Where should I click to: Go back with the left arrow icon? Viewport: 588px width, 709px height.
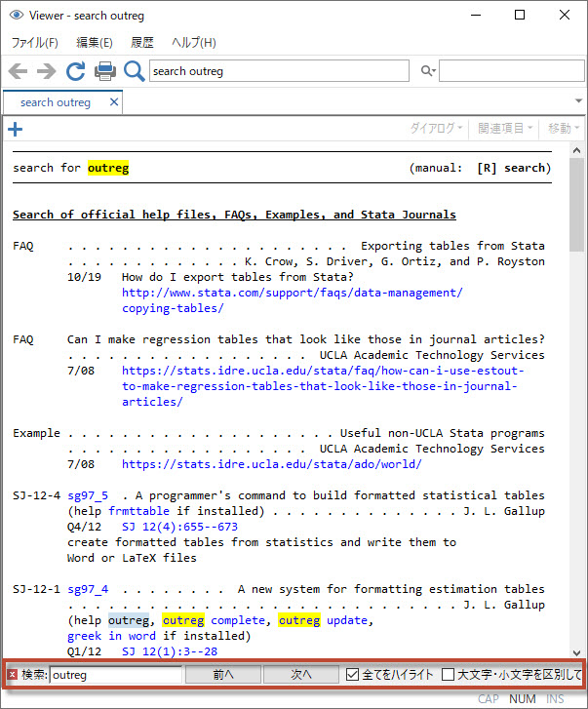tap(18, 71)
